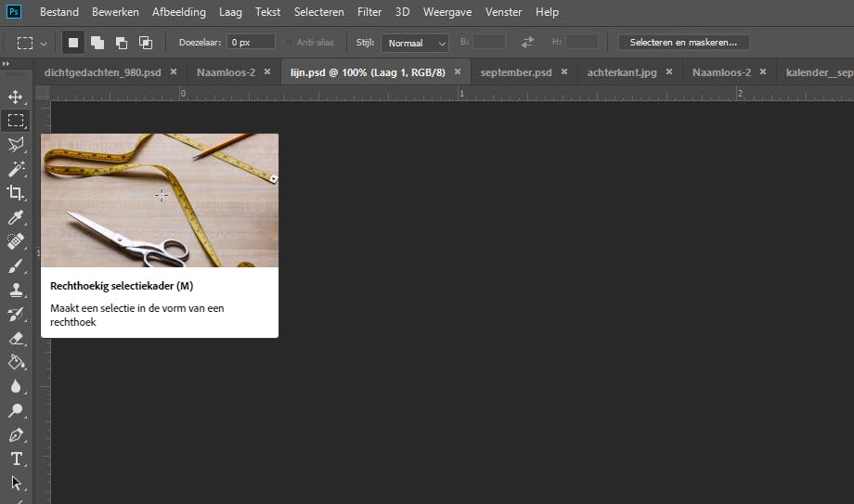
Task: Click Selecteren en maskeren button
Action: coord(683,42)
